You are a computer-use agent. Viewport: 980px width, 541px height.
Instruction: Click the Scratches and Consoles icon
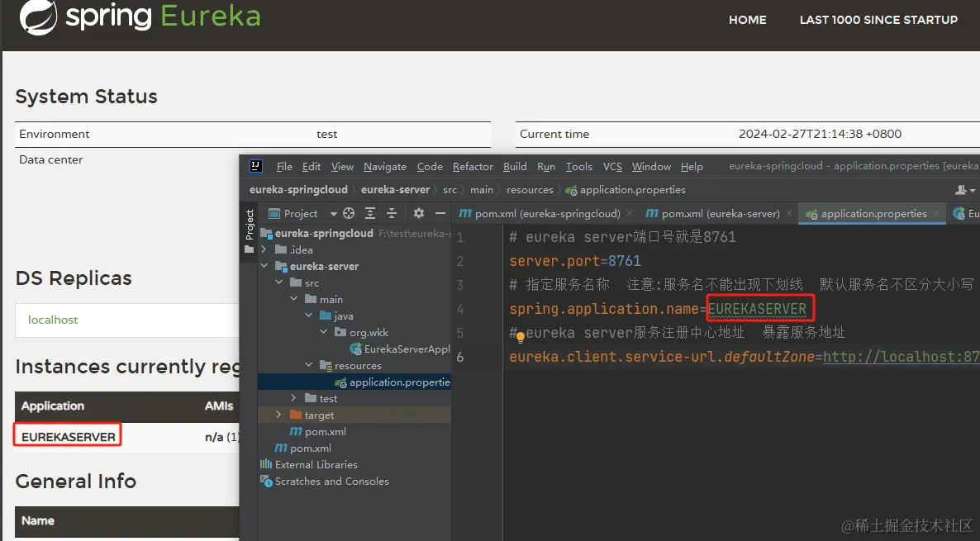tap(266, 481)
